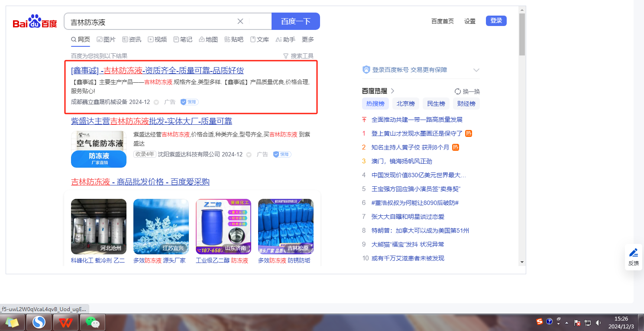This screenshot has width=644, height=331.
Task: Click the Sogou input method tray icon
Action: coord(540,321)
